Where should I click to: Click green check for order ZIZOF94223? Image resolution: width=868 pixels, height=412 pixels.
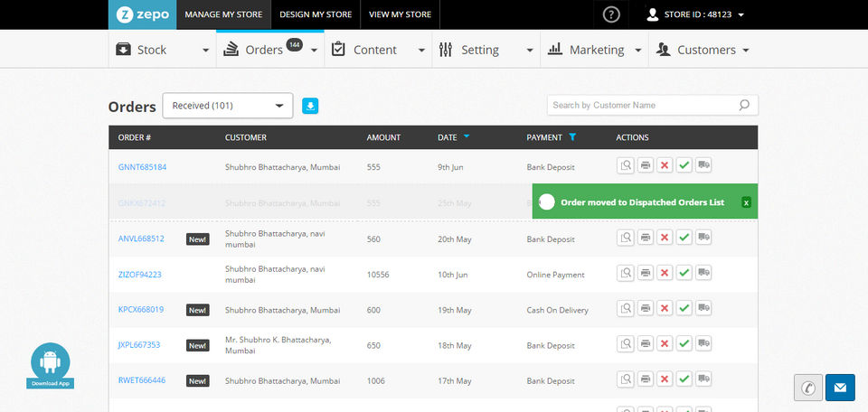684,273
